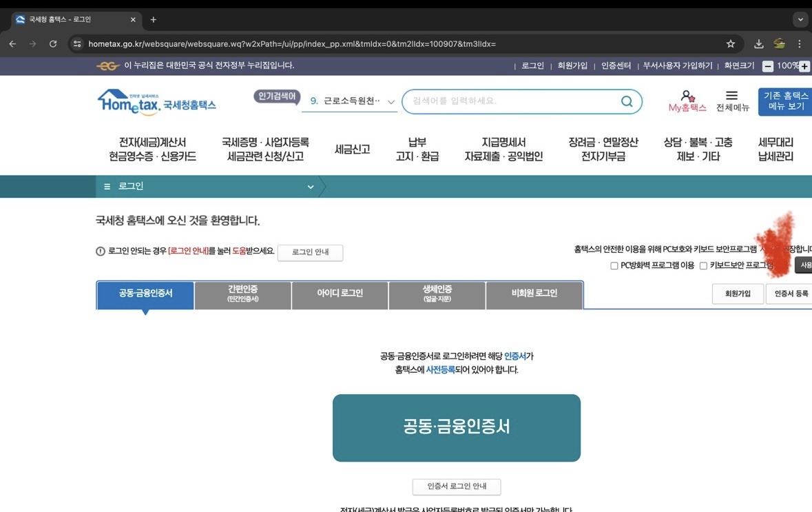The width and height of the screenshot is (812, 512).
Task: Open 상담·불복·고충 제보·기타 menu
Action: click(698, 150)
